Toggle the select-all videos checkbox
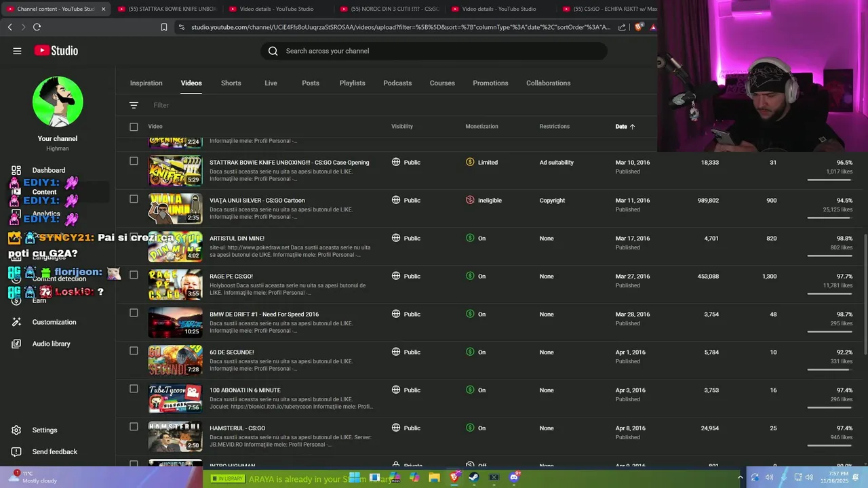This screenshot has width=868, height=488. pyautogui.click(x=134, y=127)
